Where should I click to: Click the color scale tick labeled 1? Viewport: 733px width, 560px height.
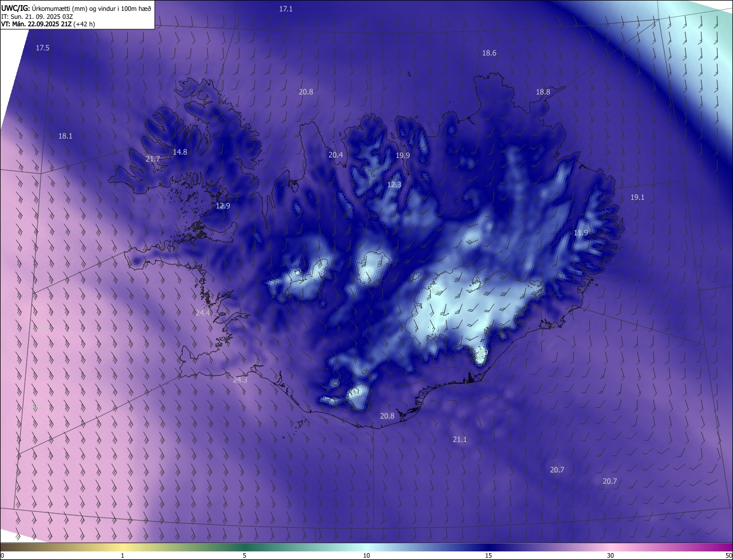click(123, 555)
